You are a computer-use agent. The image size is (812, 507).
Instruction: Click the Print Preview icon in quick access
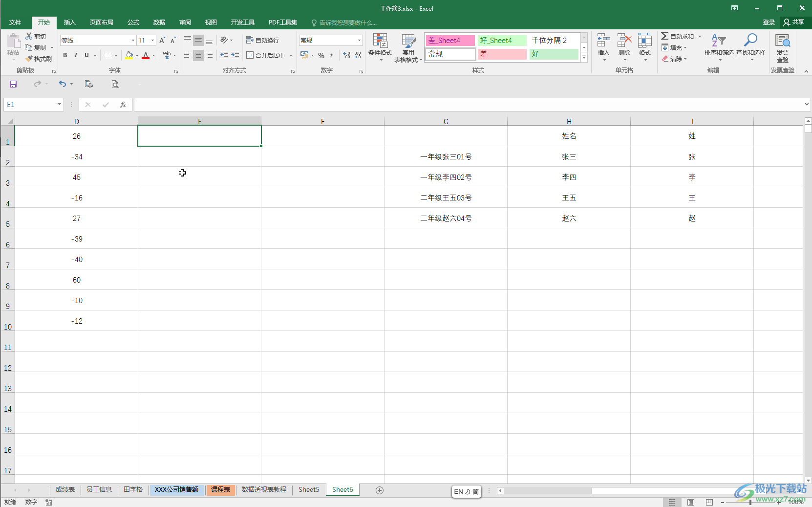tap(115, 84)
